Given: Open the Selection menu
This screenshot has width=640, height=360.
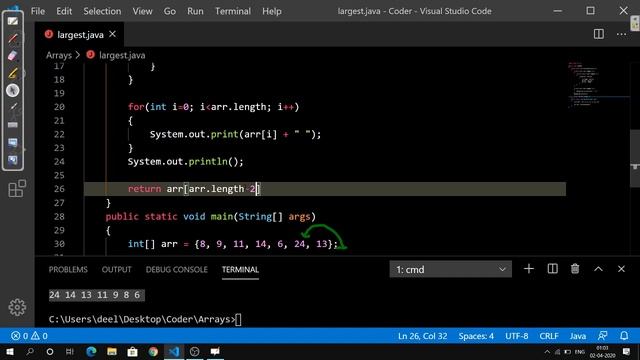Looking at the screenshot, I should pyautogui.click(x=102, y=11).
